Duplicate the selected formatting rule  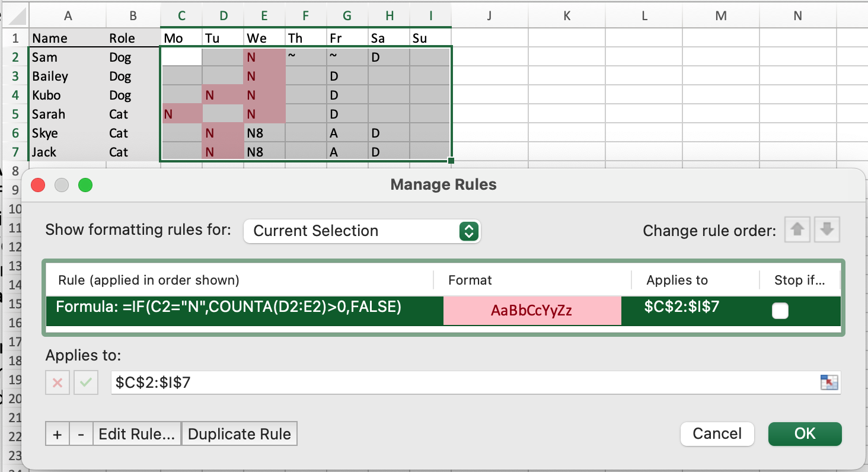click(239, 433)
